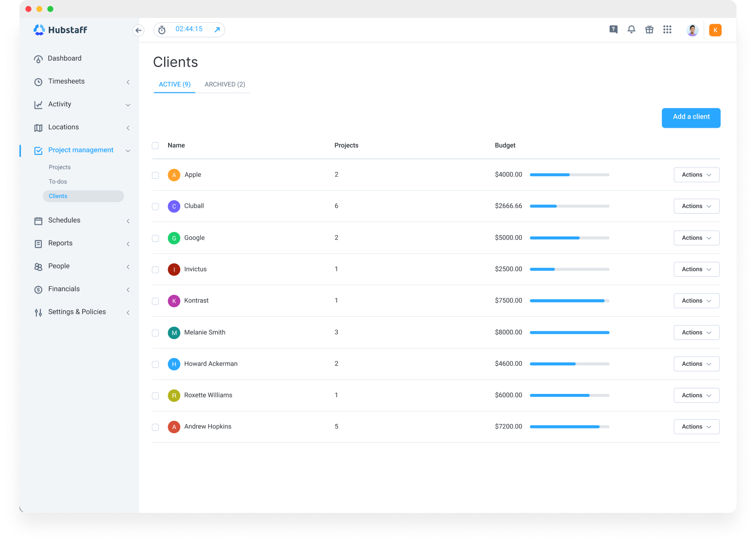756x544 pixels.
Task: Check the checkbox next to Apple
Action: [155, 175]
